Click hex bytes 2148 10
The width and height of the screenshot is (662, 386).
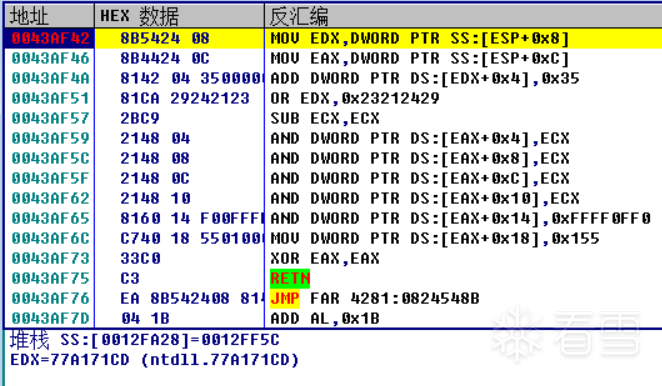(155, 198)
